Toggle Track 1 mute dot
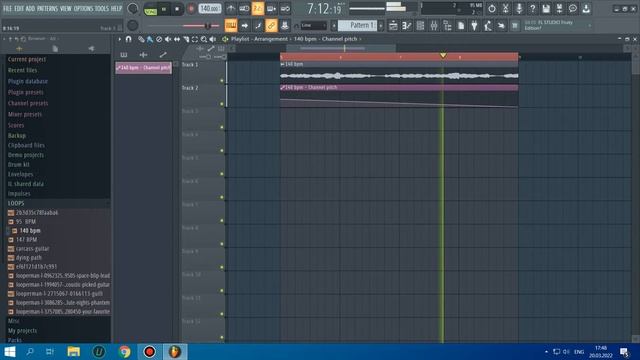This screenshot has height=360, width=640. [x=222, y=80]
